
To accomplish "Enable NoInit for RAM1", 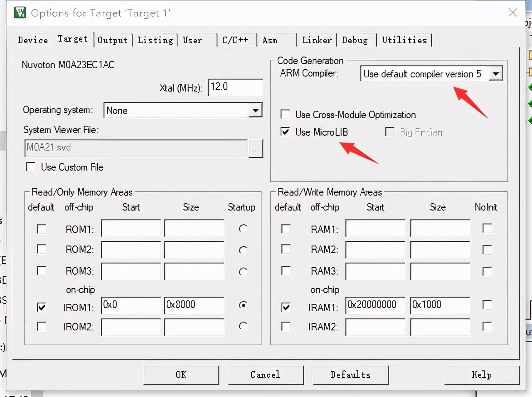I will pyautogui.click(x=487, y=228).
